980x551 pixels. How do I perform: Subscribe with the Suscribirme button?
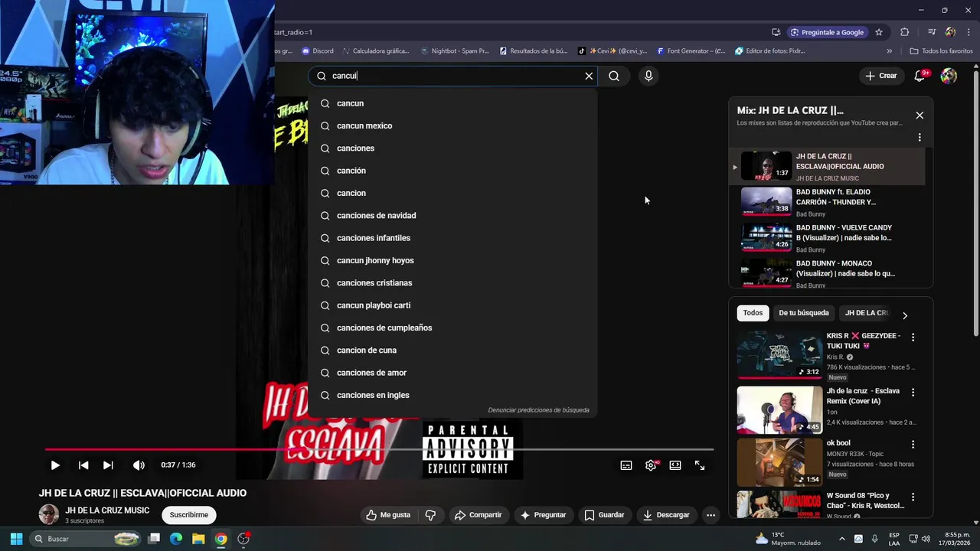[189, 515]
